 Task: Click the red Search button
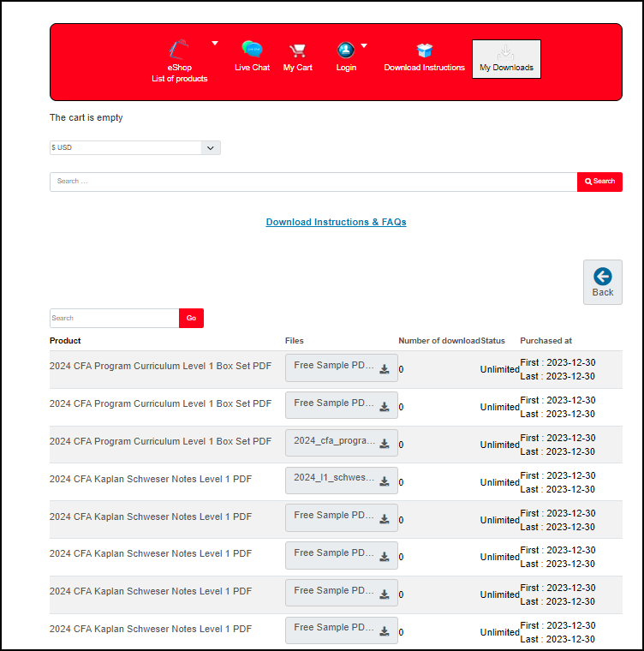pyautogui.click(x=599, y=182)
